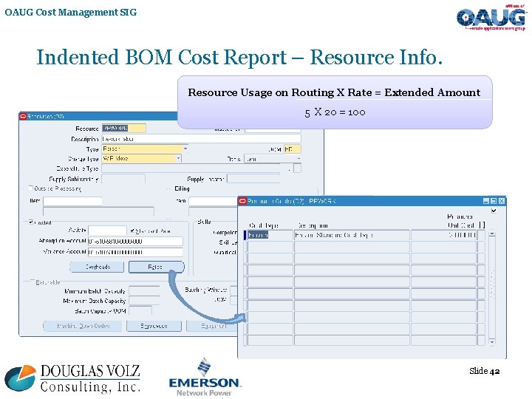Image resolution: width=532 pixels, height=399 pixels.
Task: Close the Resource Costs window
Action: click(502, 201)
